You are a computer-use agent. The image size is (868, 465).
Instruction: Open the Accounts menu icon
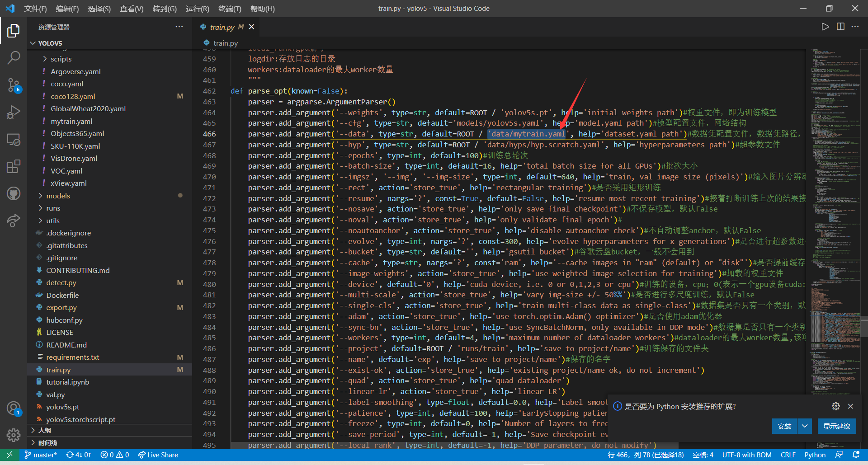14,409
